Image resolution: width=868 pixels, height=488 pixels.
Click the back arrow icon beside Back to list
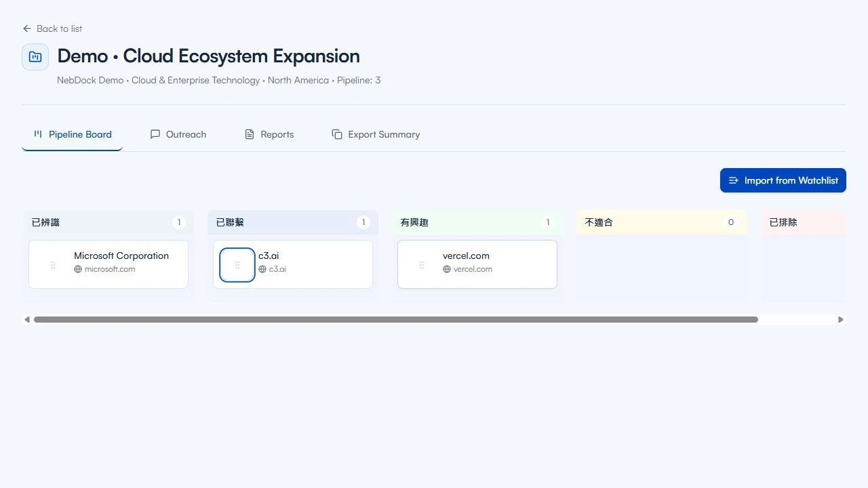tap(27, 28)
